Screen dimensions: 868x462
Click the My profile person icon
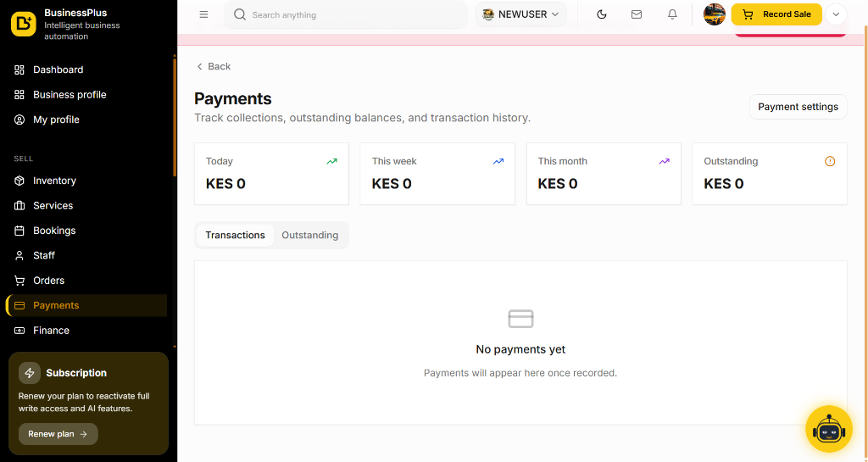click(x=19, y=120)
